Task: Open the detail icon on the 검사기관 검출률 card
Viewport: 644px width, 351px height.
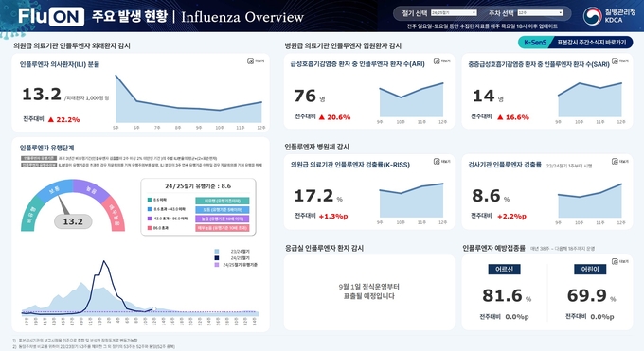Action: click(x=620, y=162)
